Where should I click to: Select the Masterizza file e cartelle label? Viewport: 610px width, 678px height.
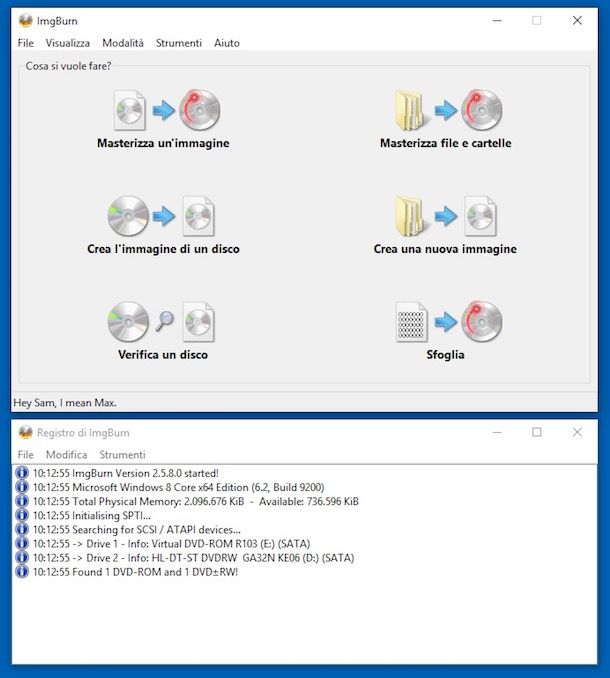(x=445, y=143)
